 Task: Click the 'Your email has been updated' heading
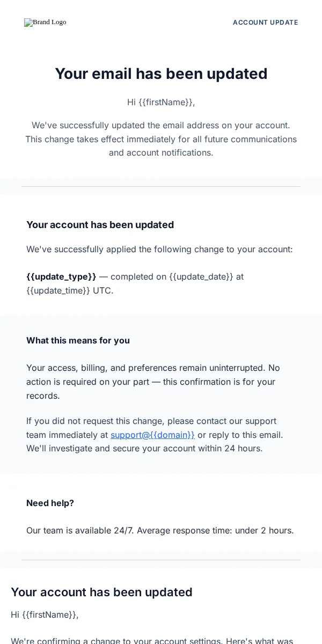pyautogui.click(x=161, y=74)
